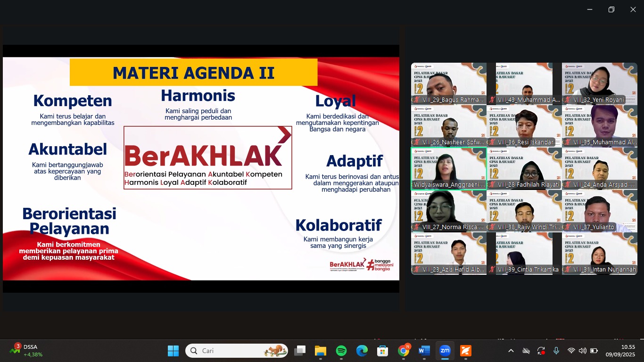Open Task View on the taskbar
Image resolution: width=644 pixels, height=362 pixels.
coord(300,351)
